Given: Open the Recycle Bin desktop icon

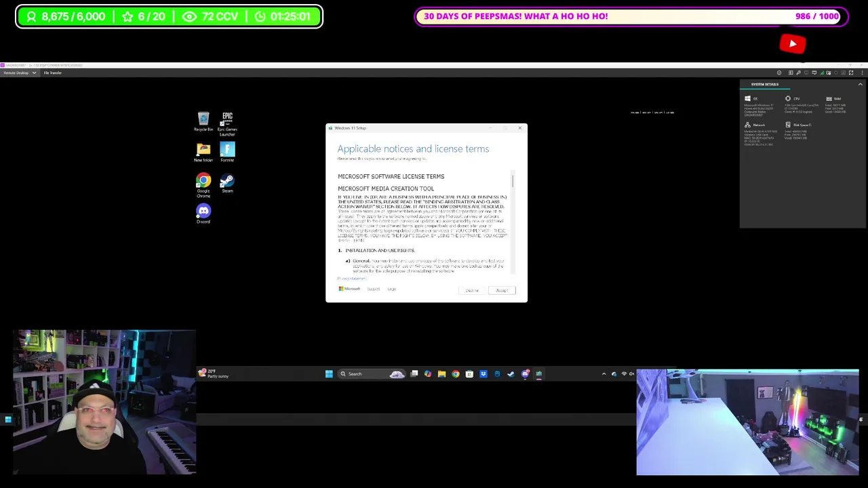Looking at the screenshot, I should coord(203,122).
